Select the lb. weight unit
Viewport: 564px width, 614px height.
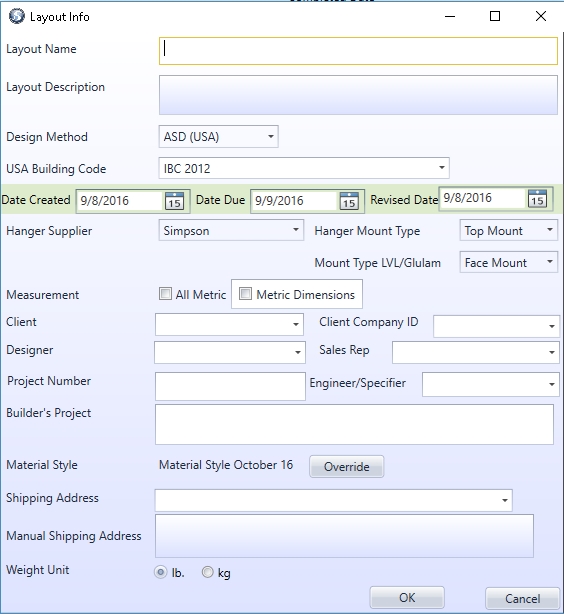tap(161, 572)
